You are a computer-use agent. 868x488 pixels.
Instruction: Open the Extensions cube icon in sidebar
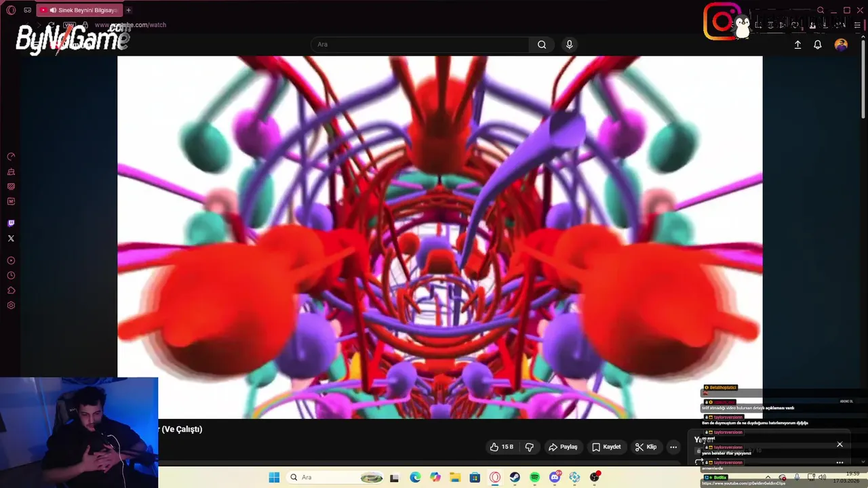click(x=11, y=291)
